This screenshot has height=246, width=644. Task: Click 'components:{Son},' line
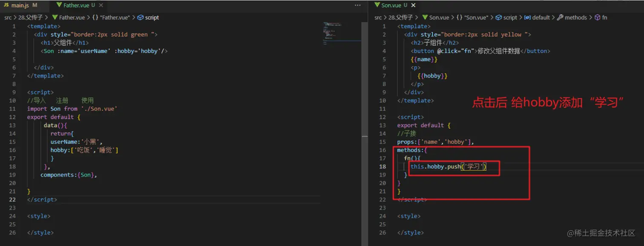[69, 174]
